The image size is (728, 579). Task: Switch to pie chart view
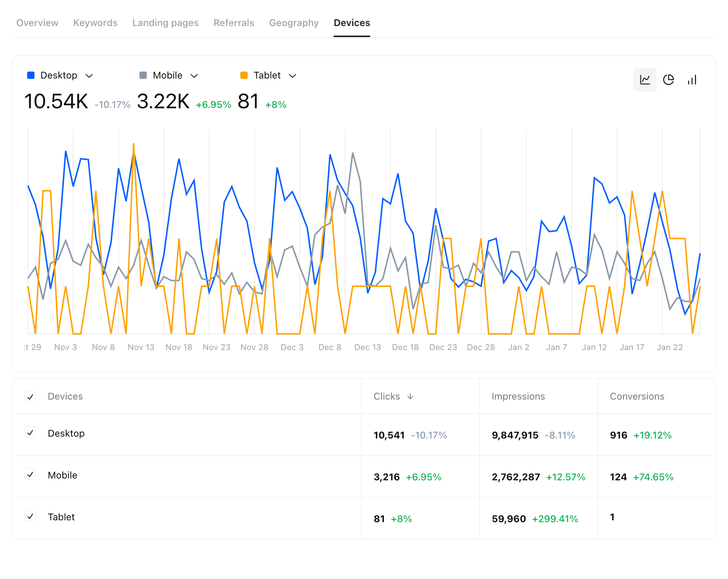668,80
